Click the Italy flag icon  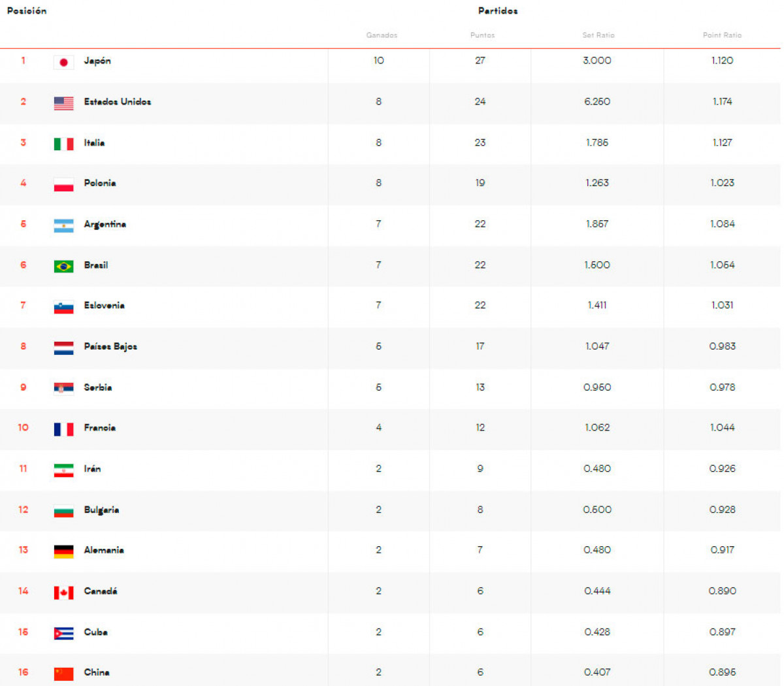click(x=63, y=144)
